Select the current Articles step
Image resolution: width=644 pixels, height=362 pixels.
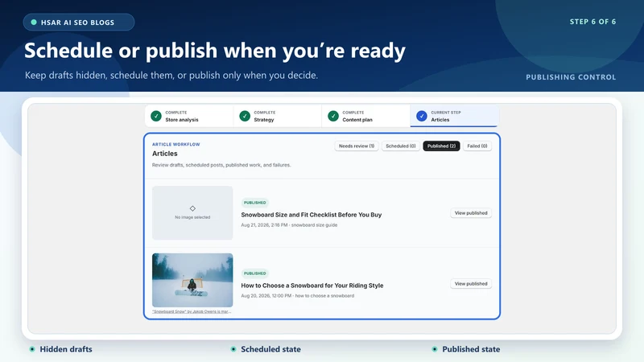tap(454, 116)
